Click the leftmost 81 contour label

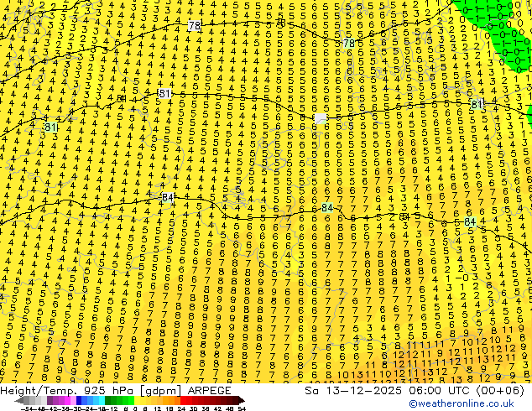(x=51, y=127)
